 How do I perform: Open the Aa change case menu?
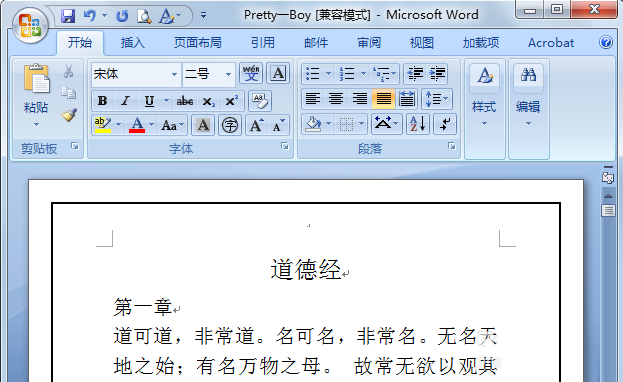tap(172, 125)
